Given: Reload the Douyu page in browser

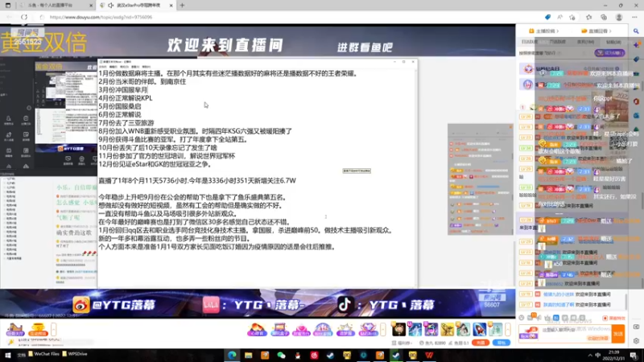Looking at the screenshot, I should pyautogui.click(x=24, y=17).
